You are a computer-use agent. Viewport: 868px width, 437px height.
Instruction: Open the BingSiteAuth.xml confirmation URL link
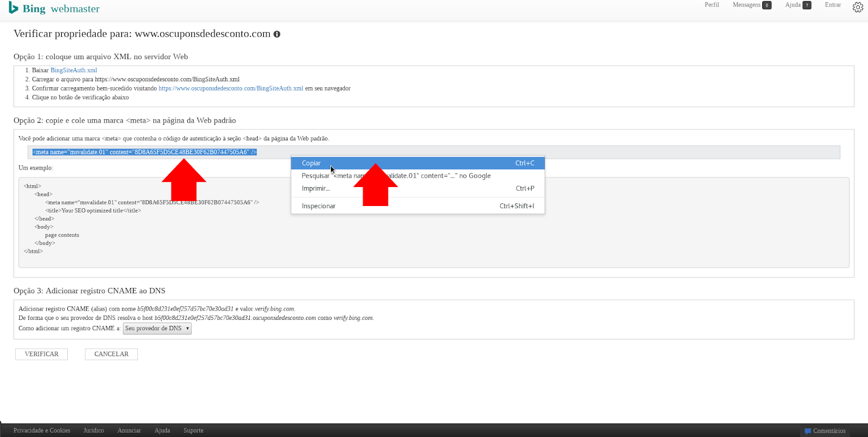click(x=231, y=88)
